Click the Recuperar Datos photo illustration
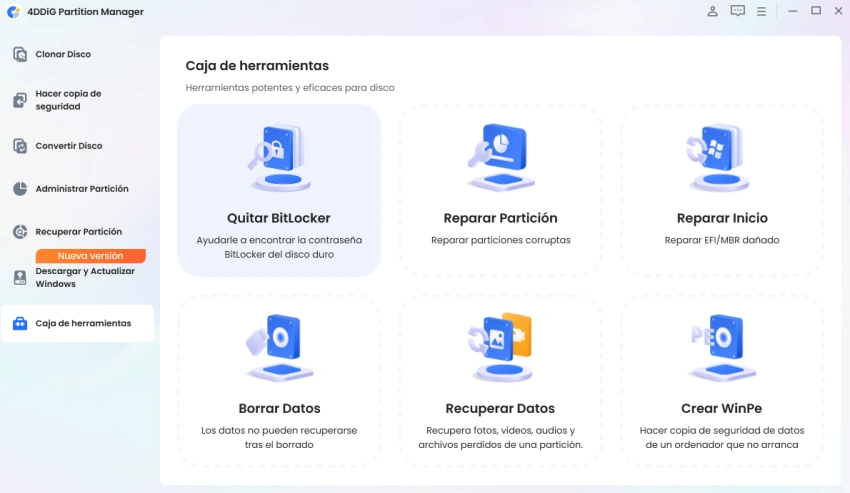Image resolution: width=850 pixels, height=493 pixels. click(500, 347)
